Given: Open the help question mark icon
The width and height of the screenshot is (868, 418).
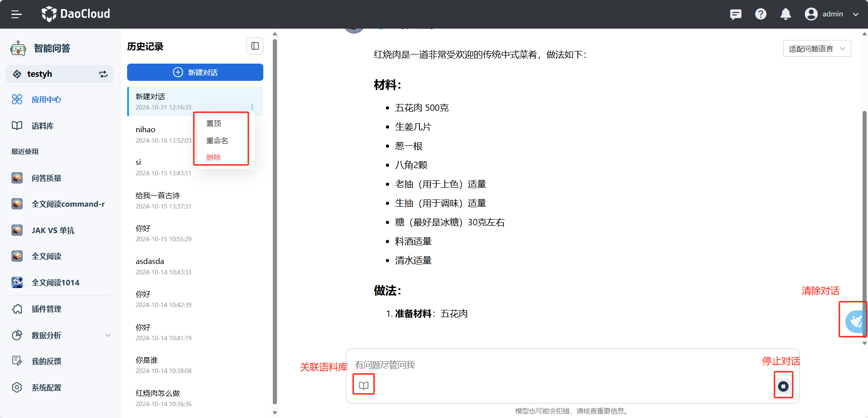Looking at the screenshot, I should coord(760,14).
